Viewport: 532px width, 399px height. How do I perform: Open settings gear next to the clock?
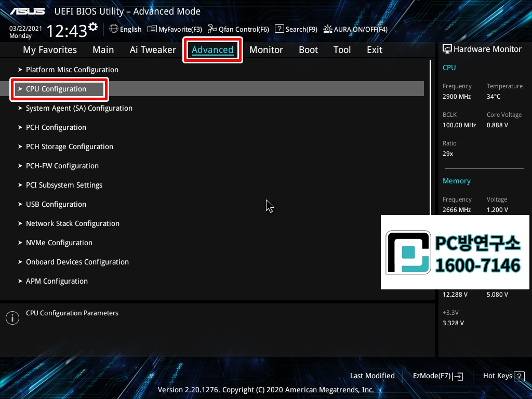point(93,26)
